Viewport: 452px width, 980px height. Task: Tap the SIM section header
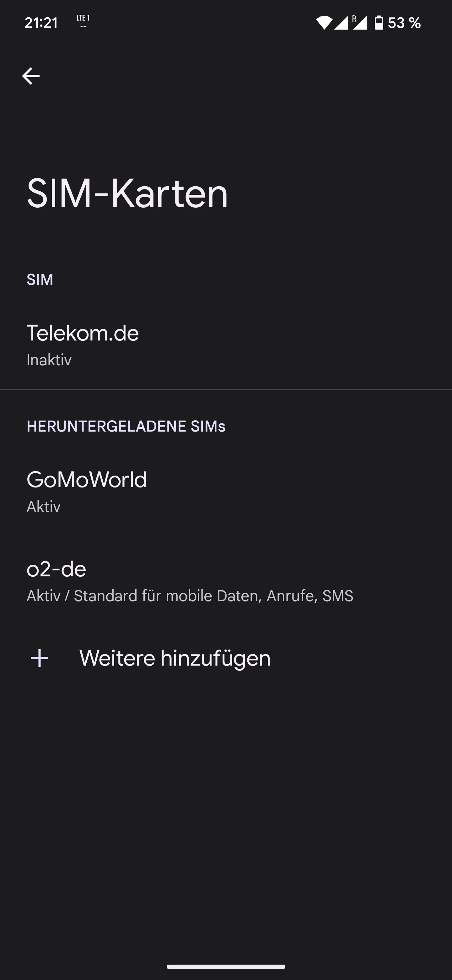40,280
